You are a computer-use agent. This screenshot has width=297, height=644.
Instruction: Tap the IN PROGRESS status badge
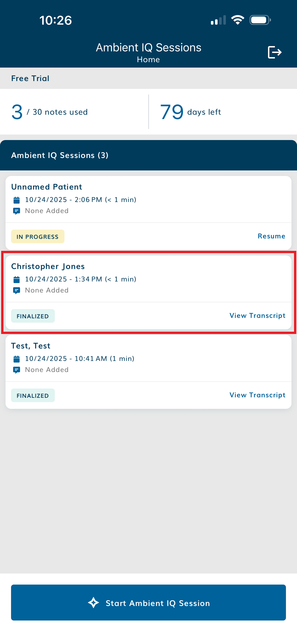[x=38, y=237]
